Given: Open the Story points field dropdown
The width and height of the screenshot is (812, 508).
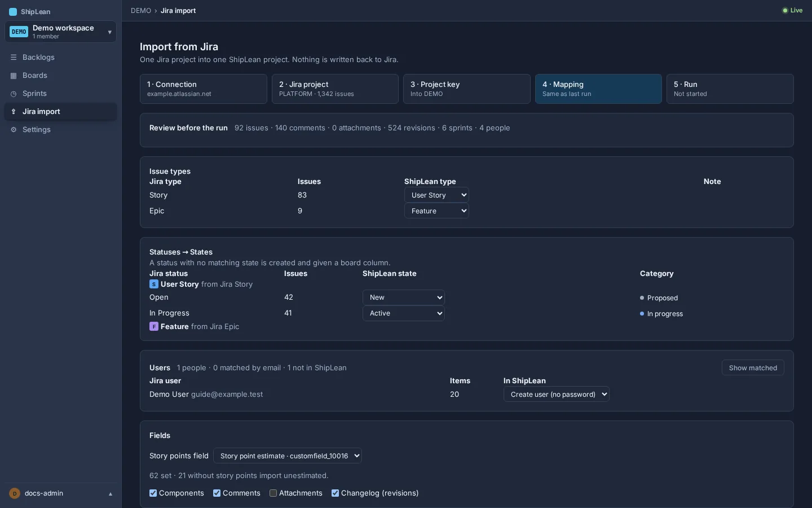Looking at the screenshot, I should tap(288, 456).
